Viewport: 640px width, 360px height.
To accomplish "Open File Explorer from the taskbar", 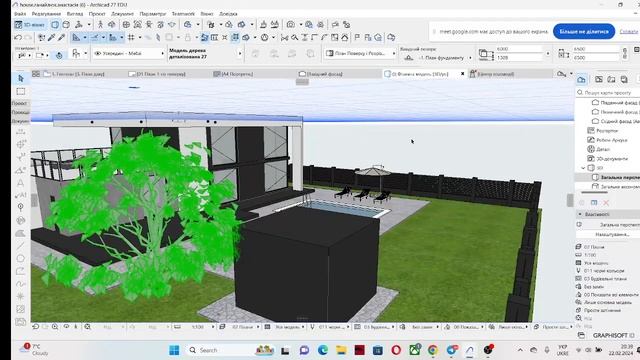I will tap(341, 350).
